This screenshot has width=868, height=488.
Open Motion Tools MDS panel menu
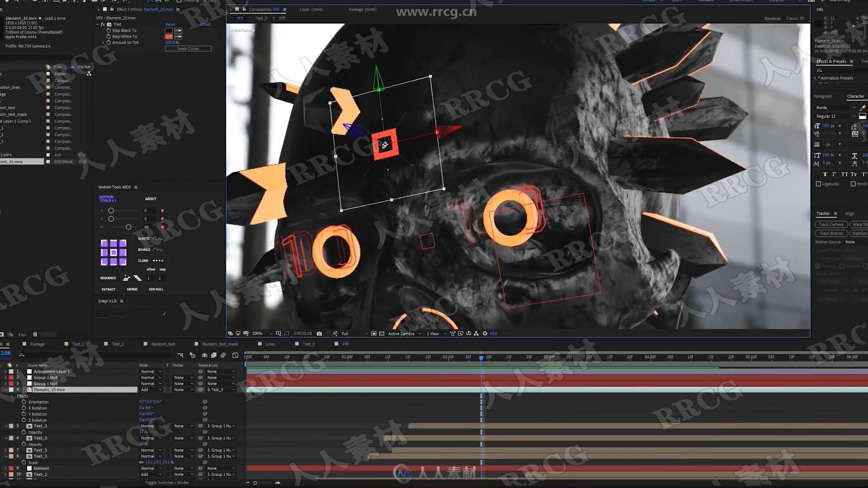136,187
